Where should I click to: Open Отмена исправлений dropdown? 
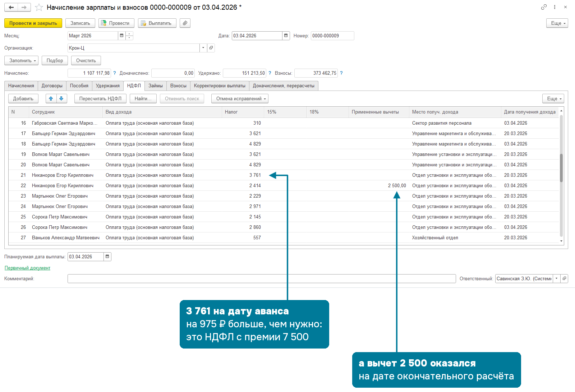pyautogui.click(x=240, y=98)
